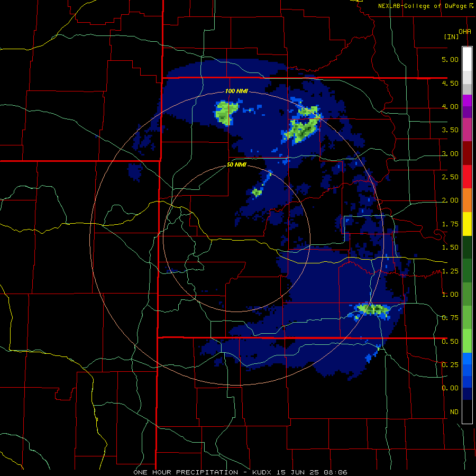Select the 4.00 legend value
The height and width of the screenshot is (476, 476).
pyautogui.click(x=450, y=106)
